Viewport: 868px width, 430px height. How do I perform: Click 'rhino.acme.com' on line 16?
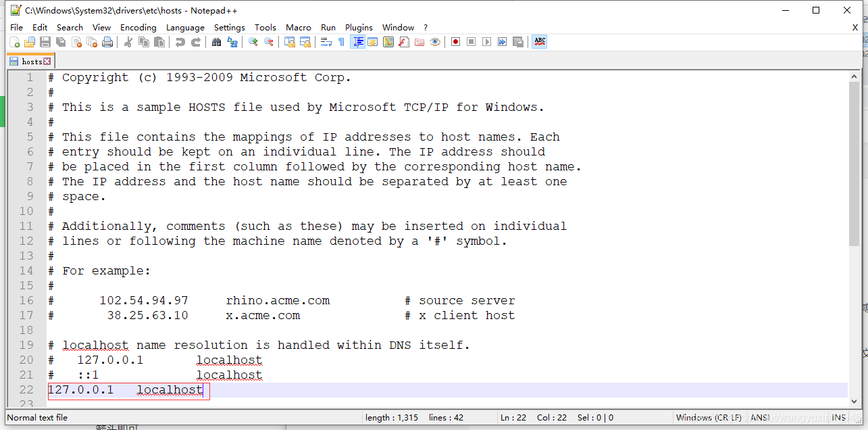[278, 301]
